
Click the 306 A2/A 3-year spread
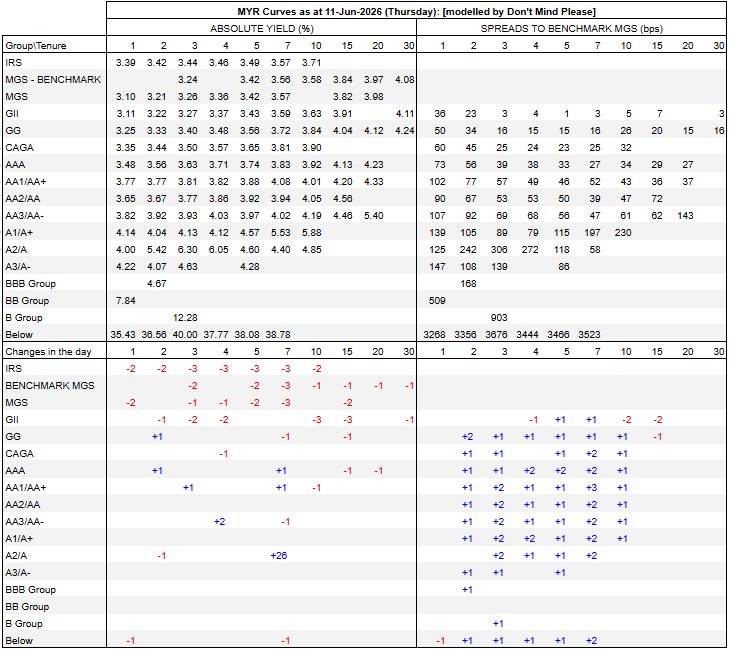[x=499, y=249]
